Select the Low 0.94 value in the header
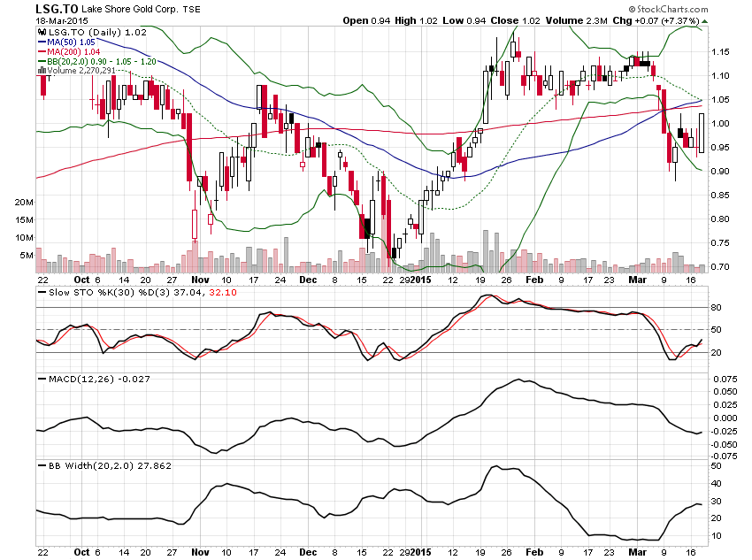 [x=464, y=20]
